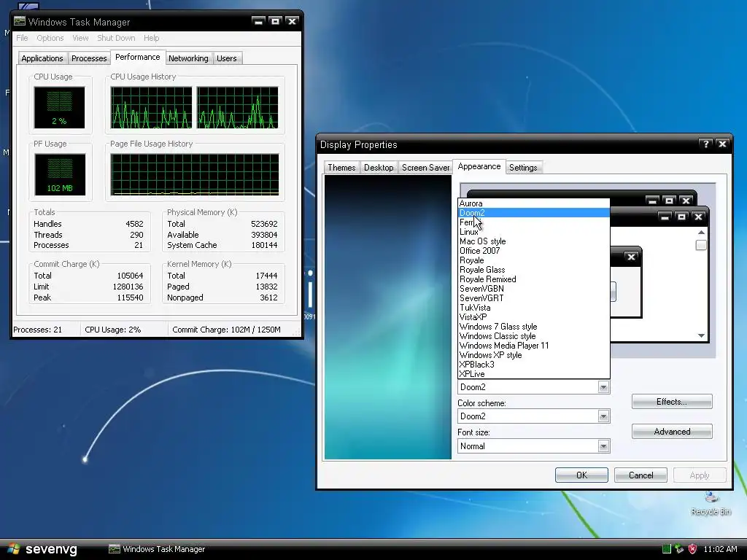
Task: Choose Aurora from the style list
Action: (533, 203)
